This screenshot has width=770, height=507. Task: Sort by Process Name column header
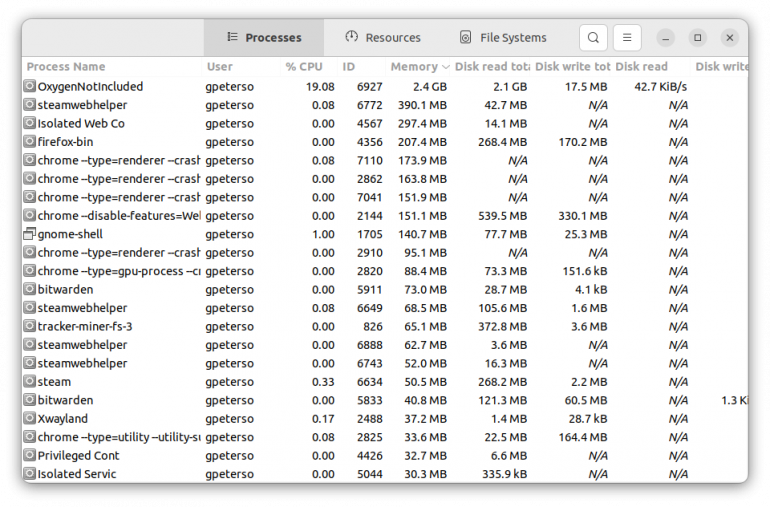click(x=112, y=67)
